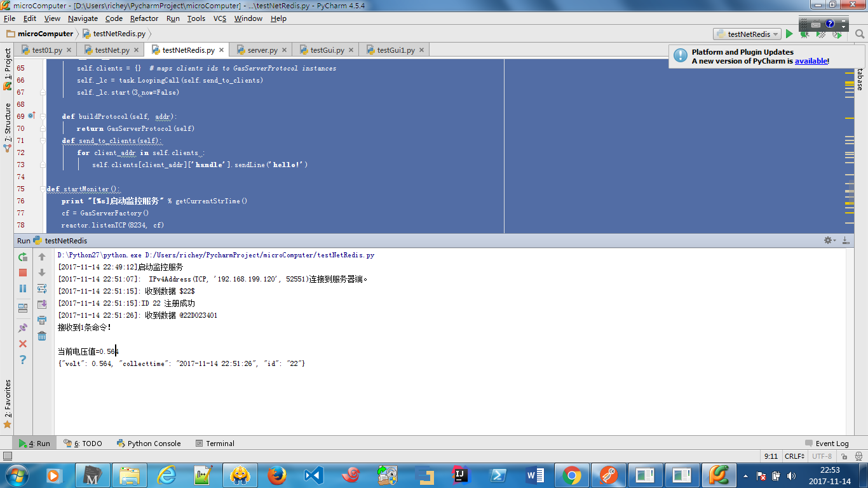Image resolution: width=868 pixels, height=488 pixels.
Task: Rerun testNetRedis in Run panel
Action: tap(23, 257)
